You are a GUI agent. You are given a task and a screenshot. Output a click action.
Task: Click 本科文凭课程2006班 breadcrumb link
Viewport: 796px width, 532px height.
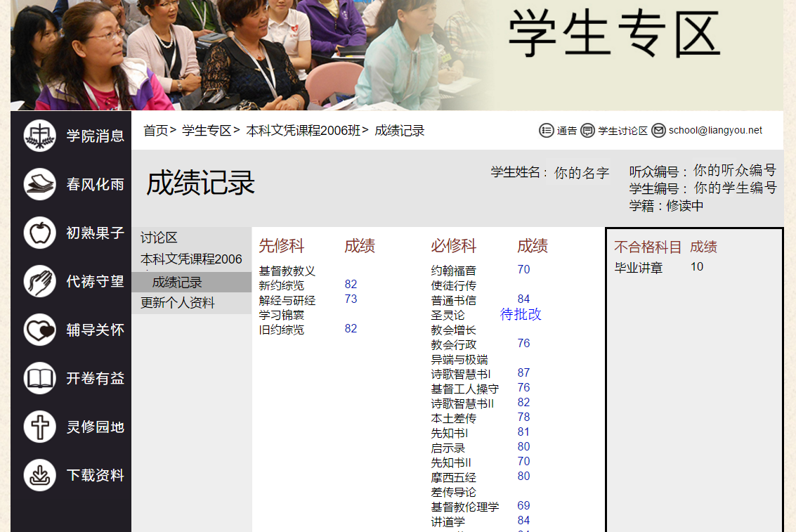[303, 131]
